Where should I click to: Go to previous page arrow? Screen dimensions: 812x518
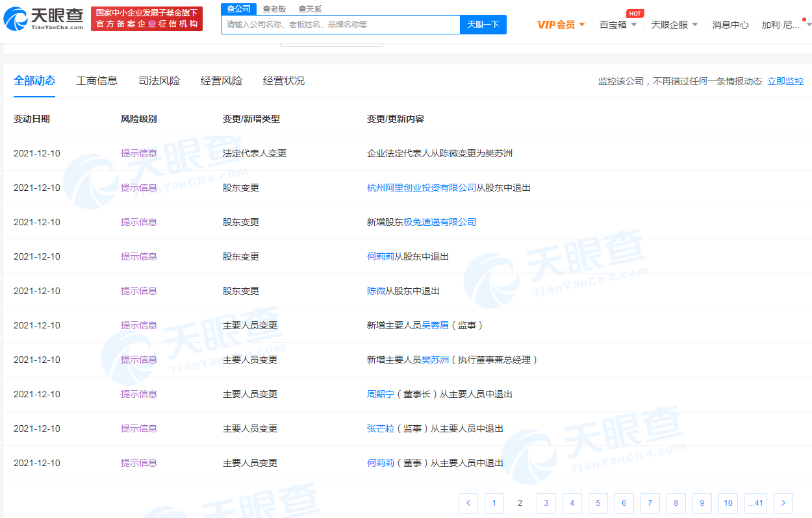coord(468,503)
